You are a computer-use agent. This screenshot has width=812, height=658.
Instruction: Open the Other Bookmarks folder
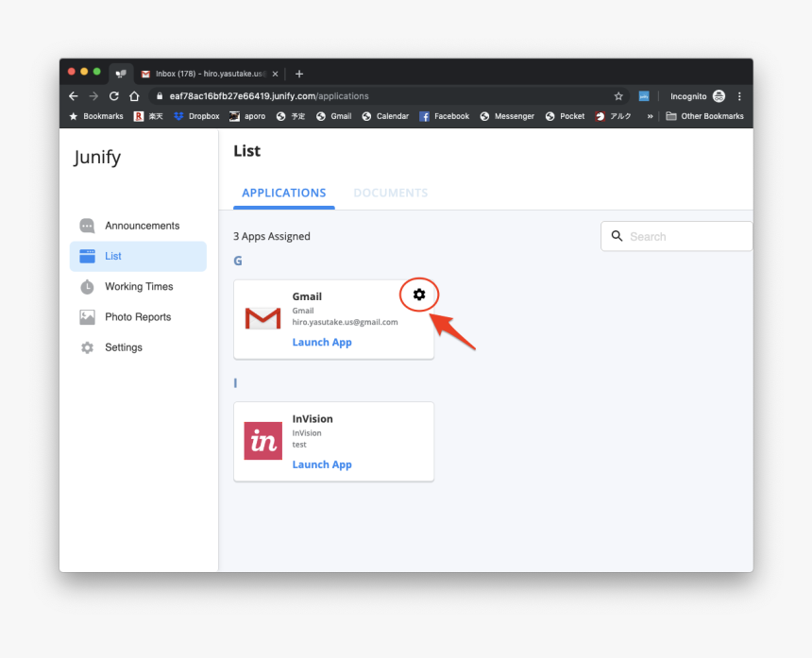(x=704, y=116)
